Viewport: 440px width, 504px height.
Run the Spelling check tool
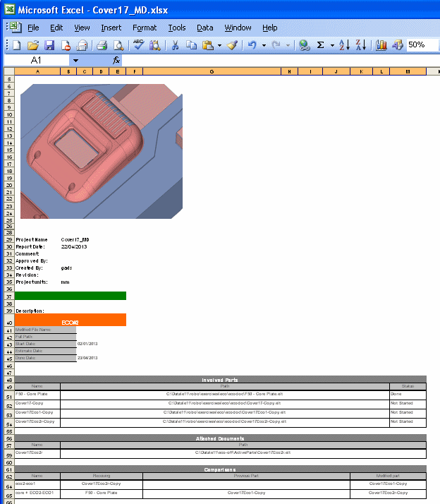click(138, 45)
